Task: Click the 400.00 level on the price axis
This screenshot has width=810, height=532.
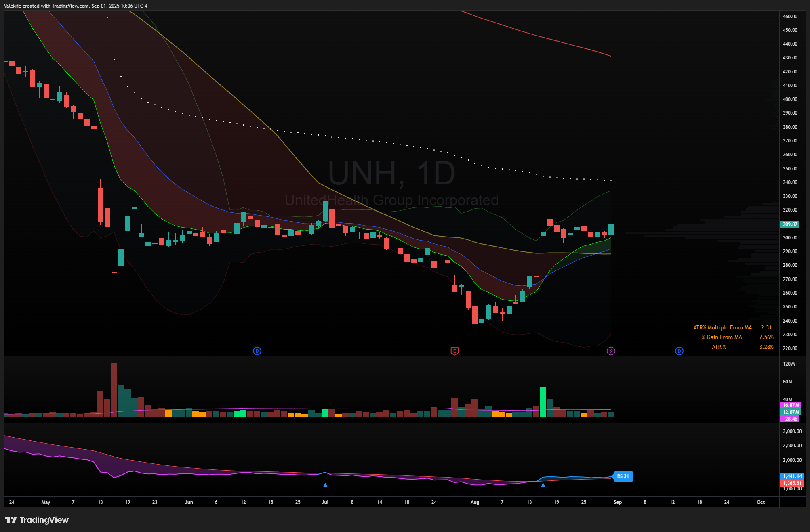Action: tap(790, 99)
